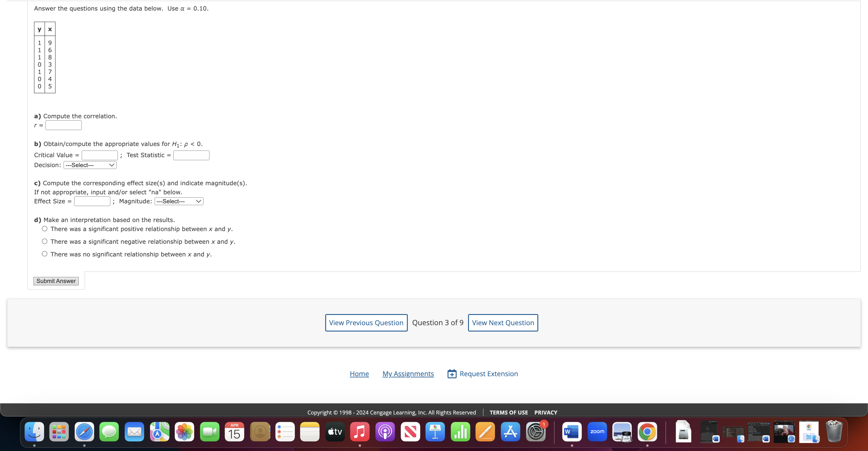Select significant negative relationship option

pos(45,241)
